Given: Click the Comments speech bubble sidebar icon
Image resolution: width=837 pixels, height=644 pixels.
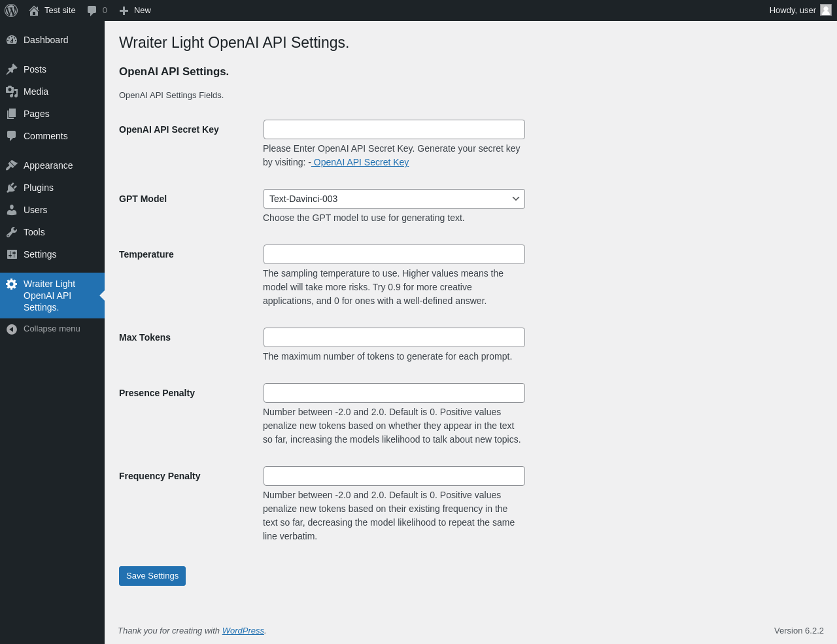Looking at the screenshot, I should (x=12, y=136).
